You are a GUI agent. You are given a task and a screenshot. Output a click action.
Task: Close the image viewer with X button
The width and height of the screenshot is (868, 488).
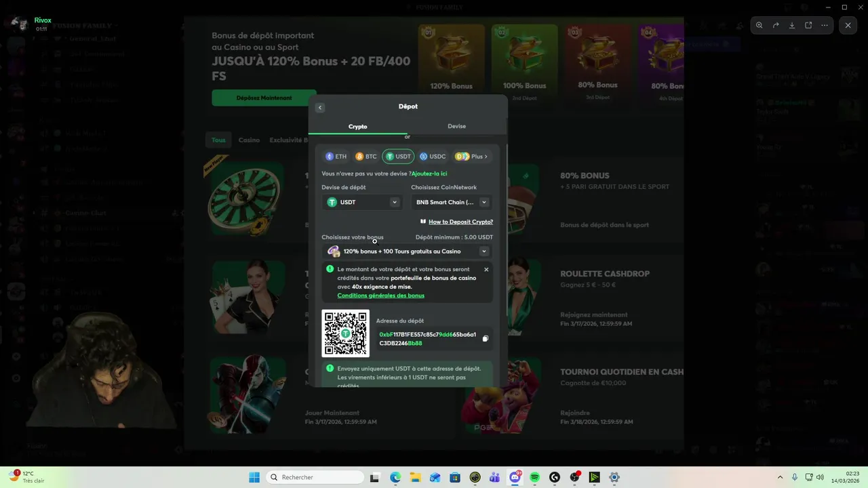click(x=848, y=25)
